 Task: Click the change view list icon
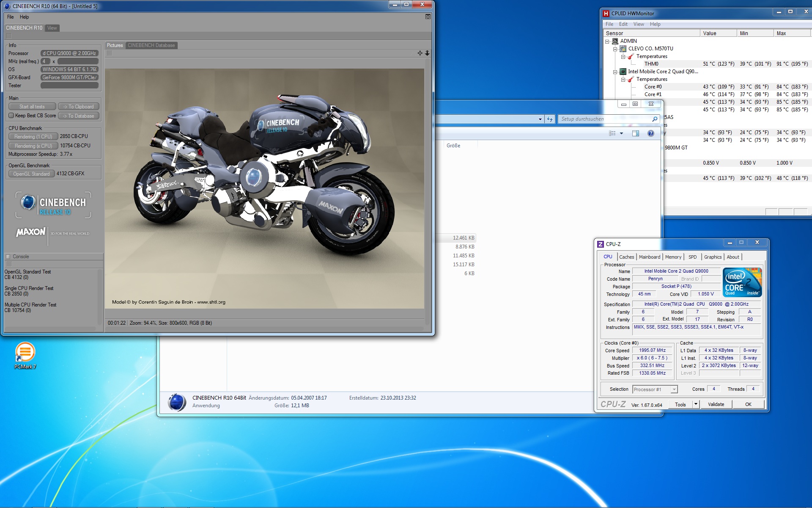[x=612, y=133]
